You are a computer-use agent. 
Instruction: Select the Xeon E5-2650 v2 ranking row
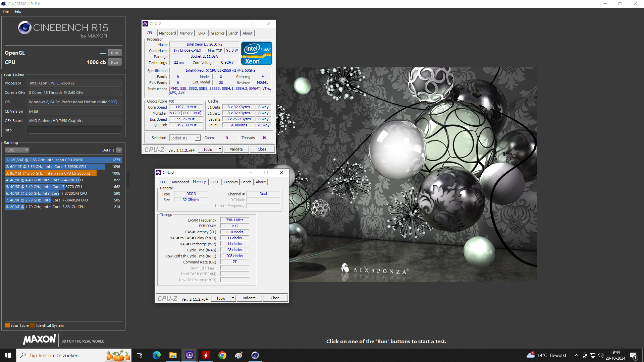click(x=63, y=173)
